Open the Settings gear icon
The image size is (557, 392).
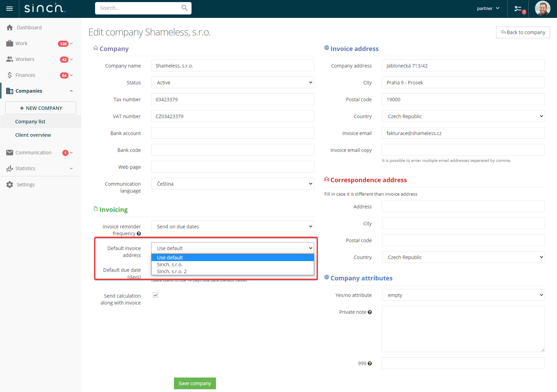click(x=10, y=184)
